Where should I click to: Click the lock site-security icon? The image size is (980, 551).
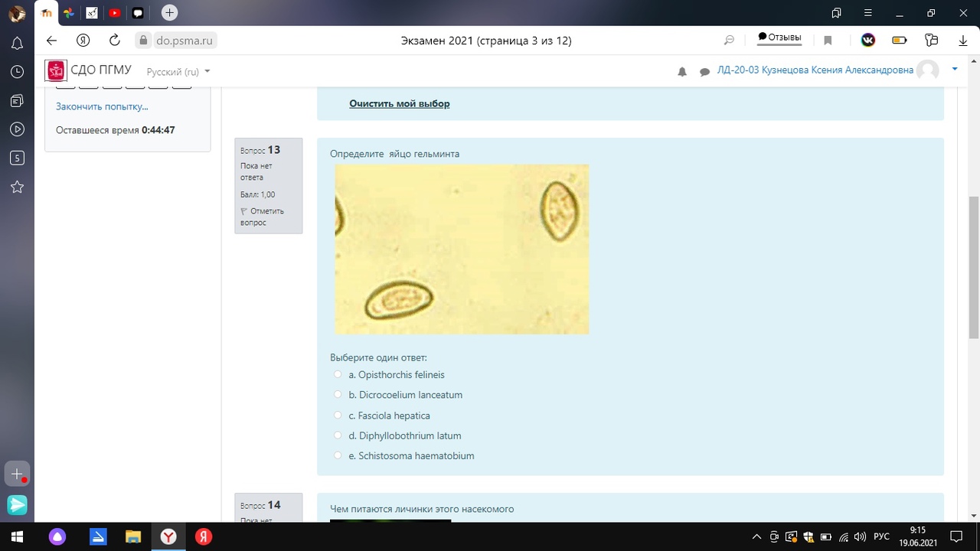pos(142,41)
